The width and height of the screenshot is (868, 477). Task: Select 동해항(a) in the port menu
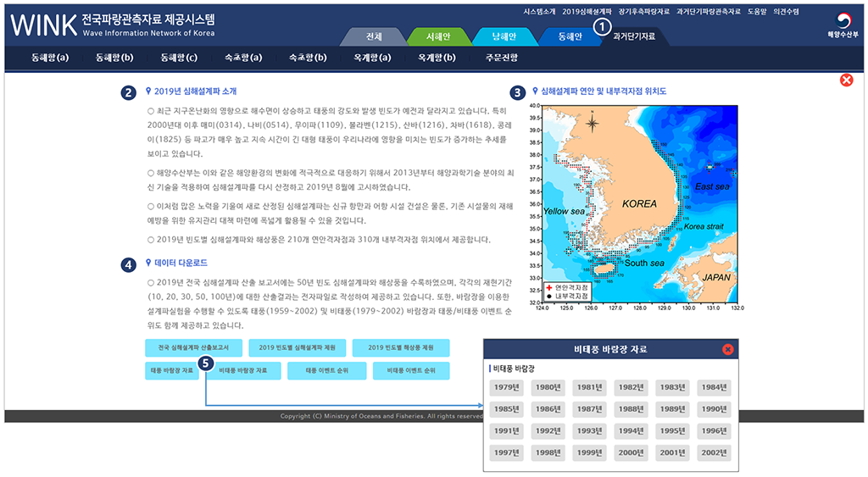tap(50, 58)
